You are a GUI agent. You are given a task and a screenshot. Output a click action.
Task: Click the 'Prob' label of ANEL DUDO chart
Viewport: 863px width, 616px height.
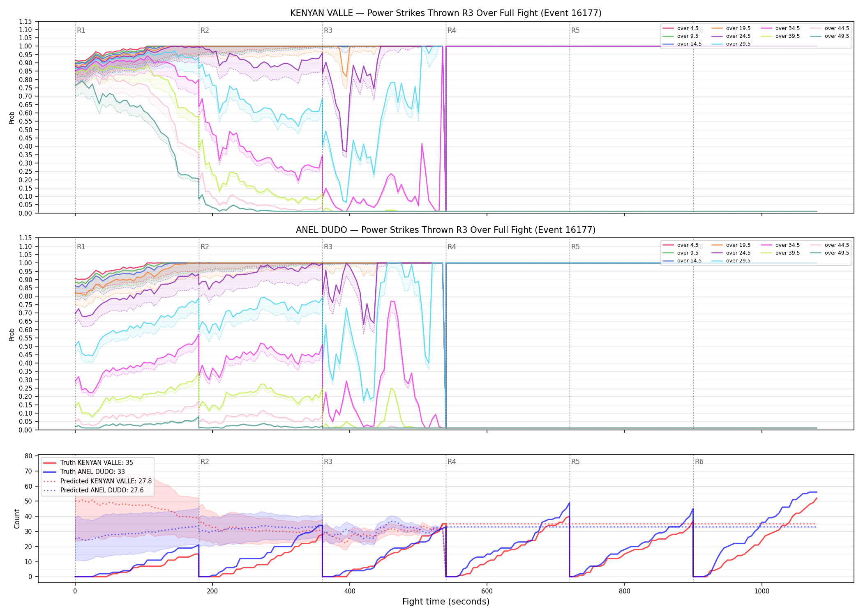coord(12,335)
